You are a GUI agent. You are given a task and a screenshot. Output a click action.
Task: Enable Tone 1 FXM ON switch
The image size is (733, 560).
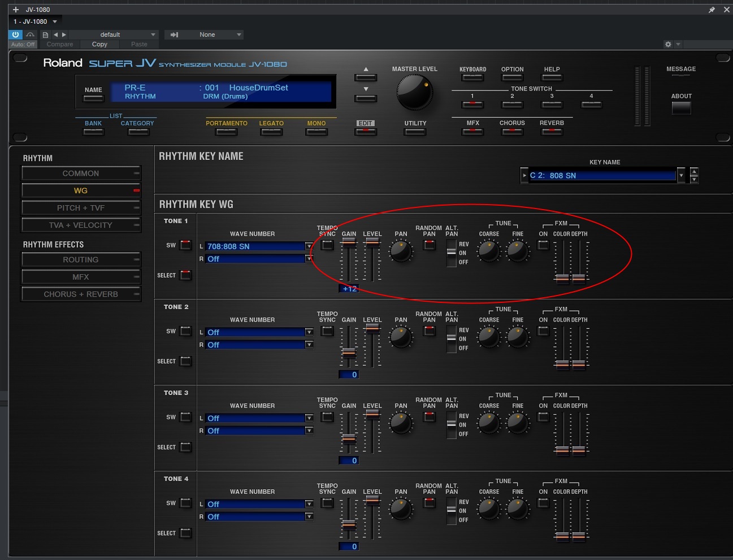click(543, 245)
